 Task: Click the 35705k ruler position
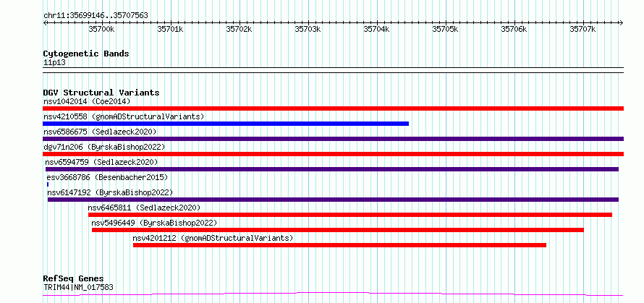(445, 29)
